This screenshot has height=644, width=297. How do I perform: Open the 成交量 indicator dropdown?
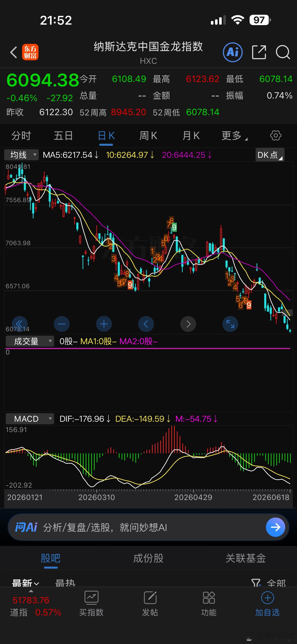click(30, 341)
